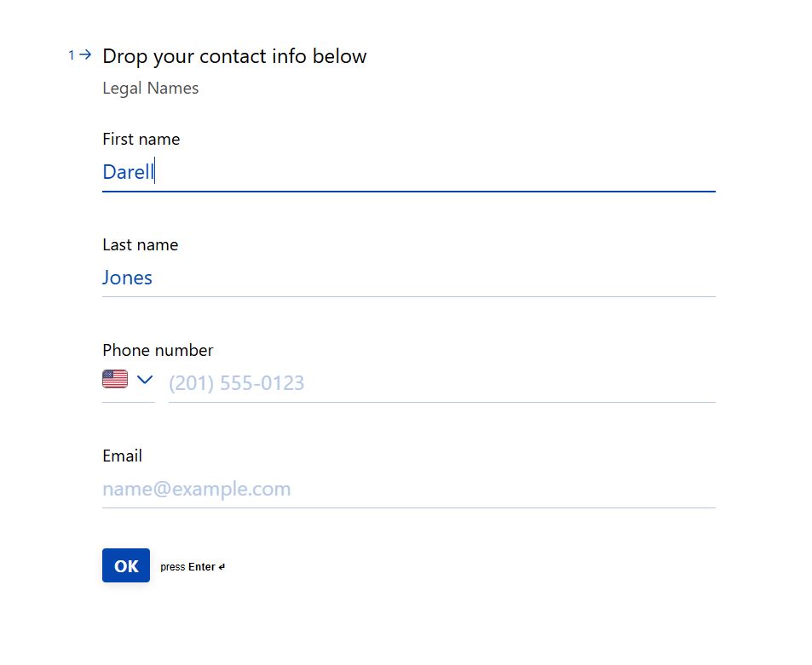812x665 pixels.
Task: Expand the country code chevron dropdown
Action: [145, 380]
